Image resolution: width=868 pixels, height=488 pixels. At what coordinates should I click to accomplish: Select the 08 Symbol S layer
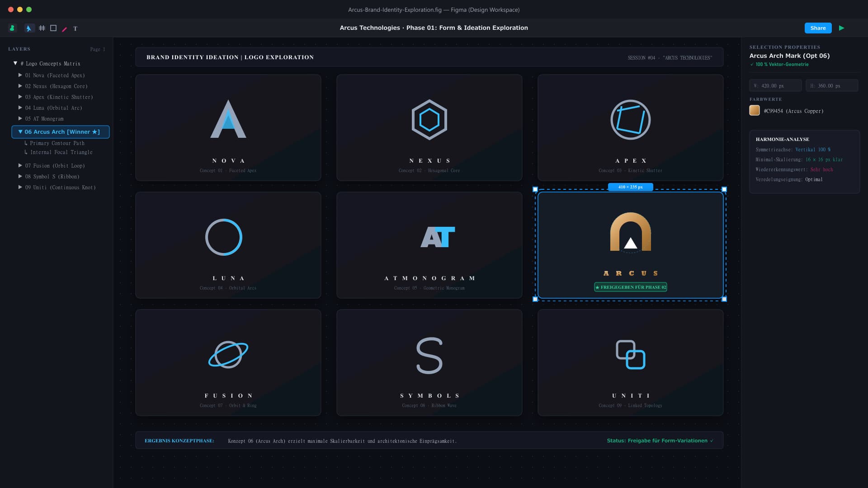(x=52, y=177)
